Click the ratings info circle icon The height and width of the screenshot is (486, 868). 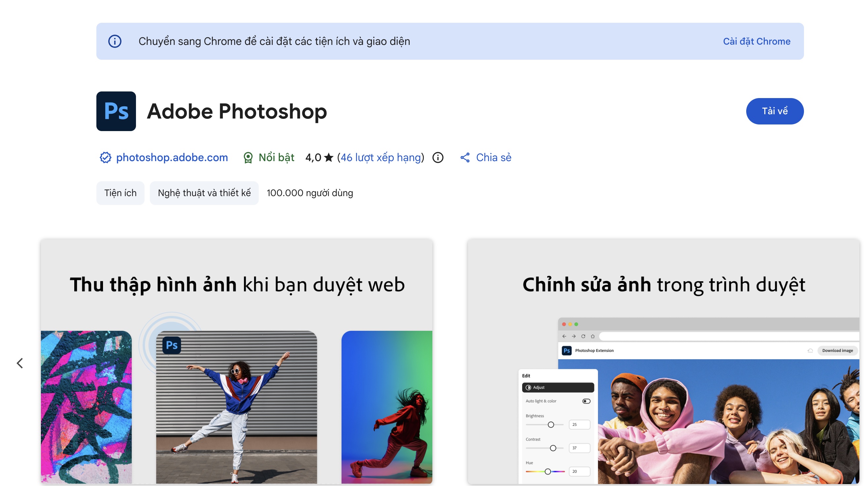point(438,157)
